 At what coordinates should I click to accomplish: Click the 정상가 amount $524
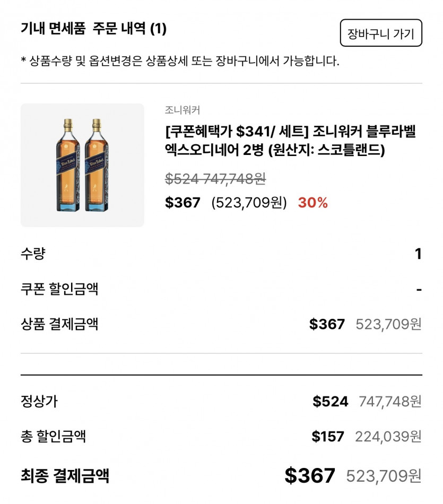(330, 402)
